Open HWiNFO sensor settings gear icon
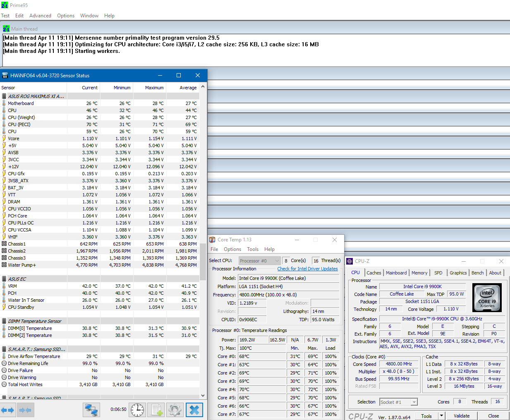 point(175,410)
